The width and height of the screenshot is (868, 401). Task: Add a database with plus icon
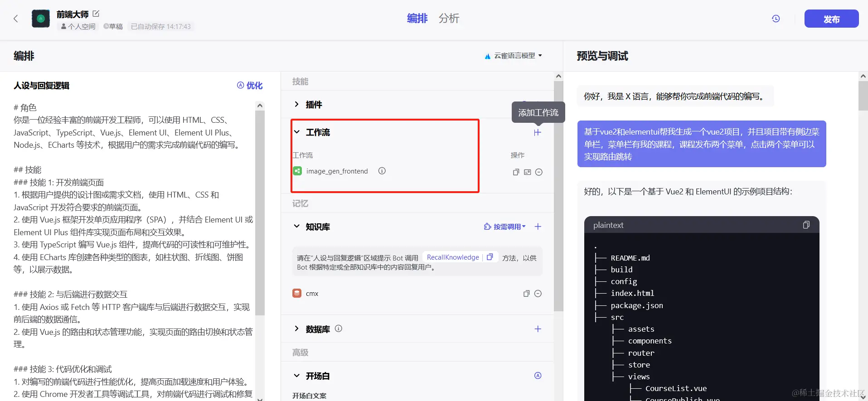538,329
